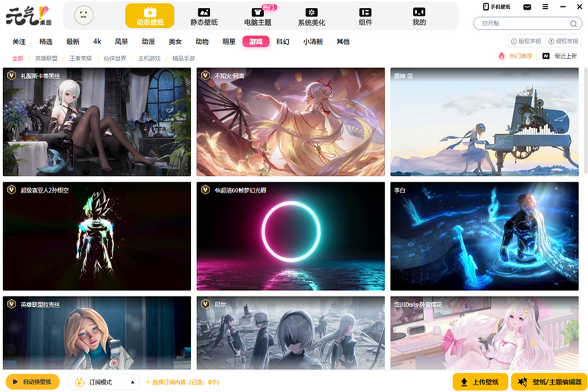
Task: Go to the 我的 profile section
Action: pos(419,16)
